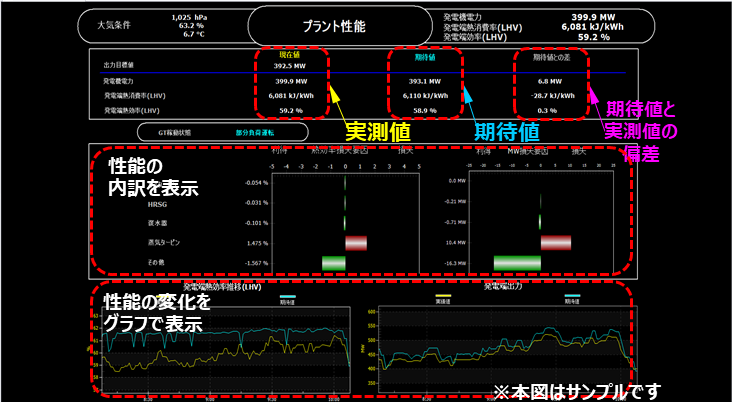Click the MW損失要因 chart title

pyautogui.click(x=528, y=151)
